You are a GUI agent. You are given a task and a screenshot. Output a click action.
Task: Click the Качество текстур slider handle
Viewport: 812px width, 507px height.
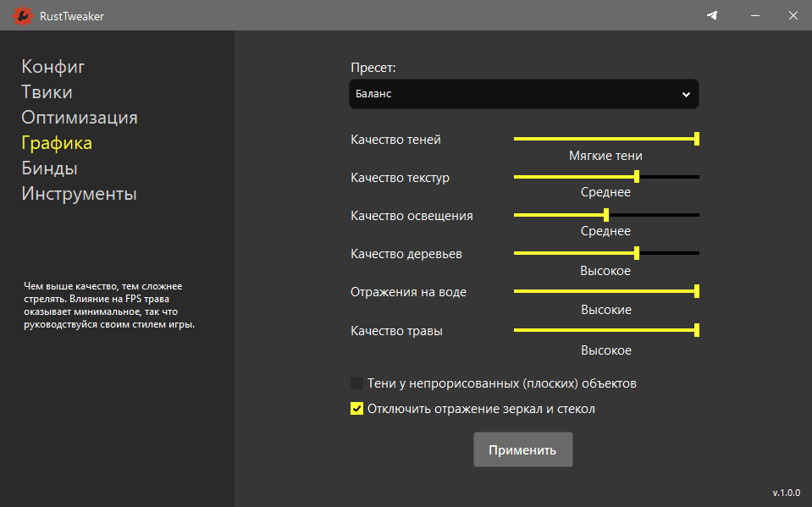pos(637,177)
